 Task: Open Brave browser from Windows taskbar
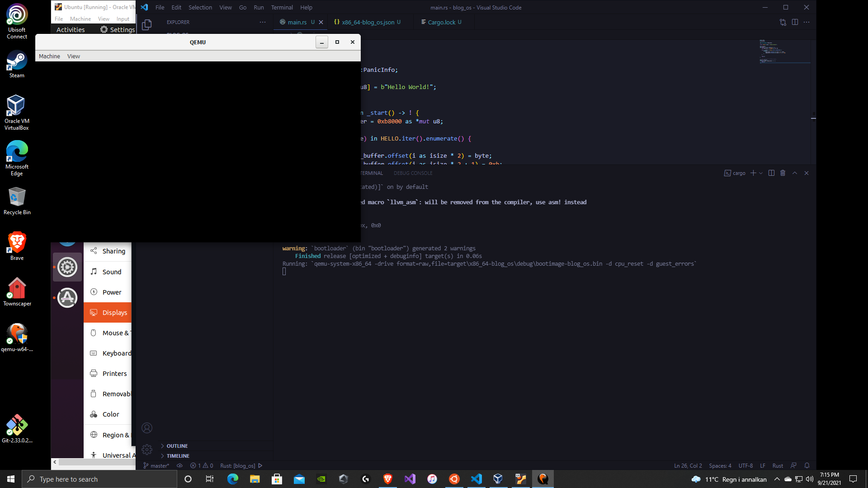tap(387, 479)
